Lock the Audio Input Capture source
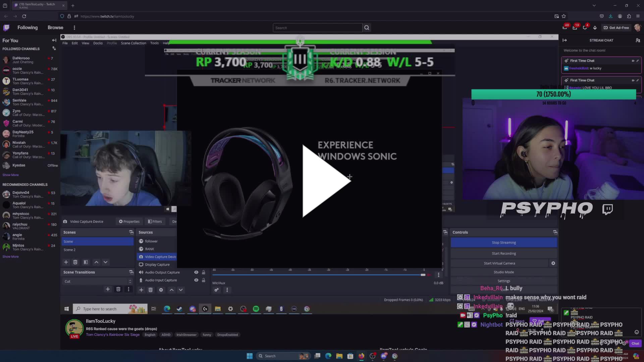Viewport: 644px width, 362px height. click(x=203, y=280)
